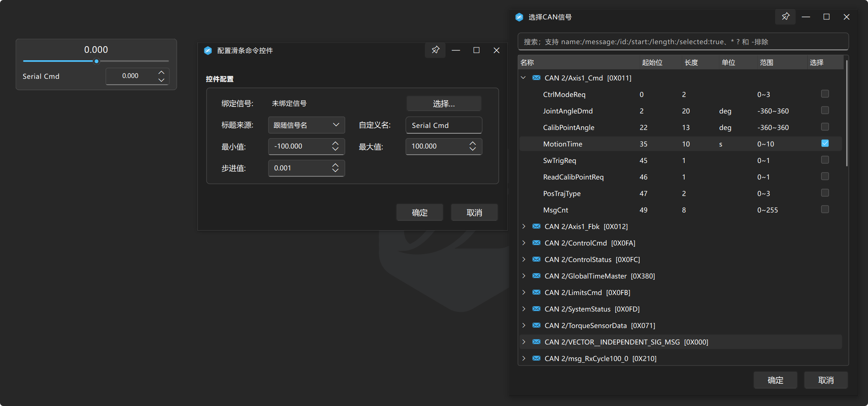
Task: Maximize the 选择CAN信号 window
Action: click(826, 17)
